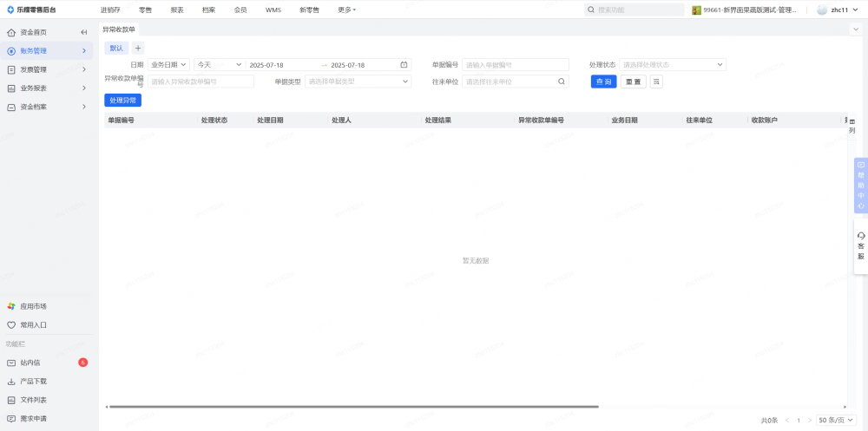868x431 pixels.
Task: Open the 更多 top menu
Action: click(x=346, y=10)
